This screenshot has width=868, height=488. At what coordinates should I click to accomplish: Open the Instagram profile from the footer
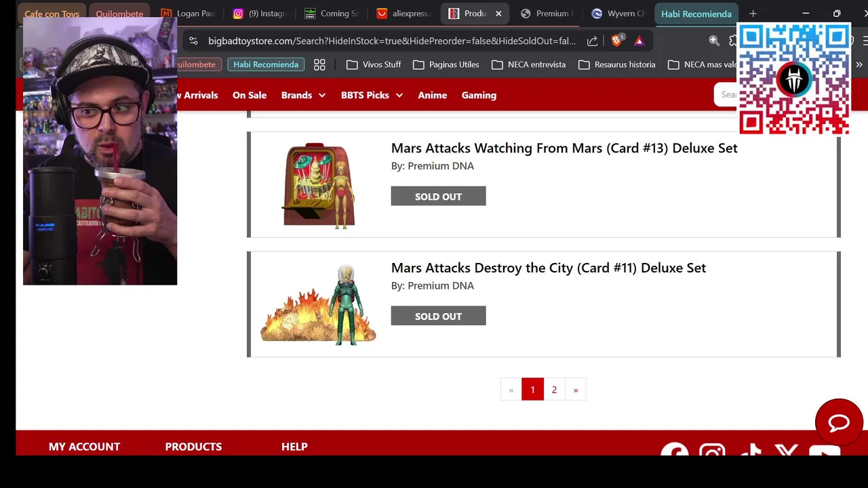coord(712,449)
